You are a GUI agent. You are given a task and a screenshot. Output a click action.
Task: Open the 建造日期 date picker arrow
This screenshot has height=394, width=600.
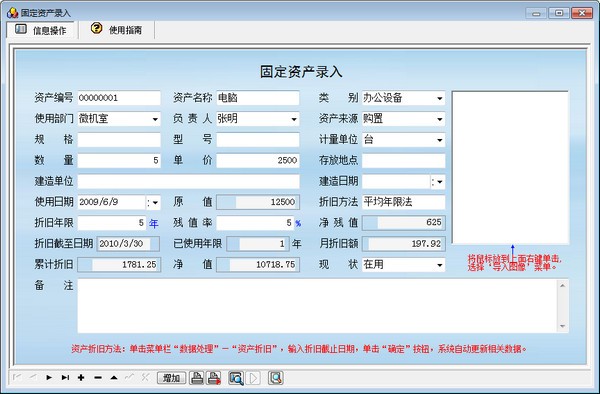tap(440, 182)
